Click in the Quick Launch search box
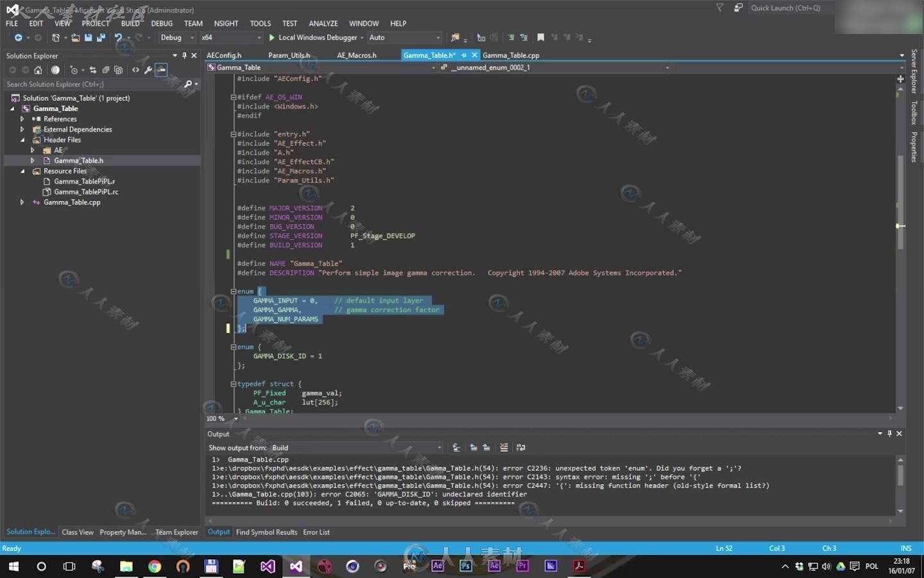Viewport: 924px width, 578px height. click(792, 8)
